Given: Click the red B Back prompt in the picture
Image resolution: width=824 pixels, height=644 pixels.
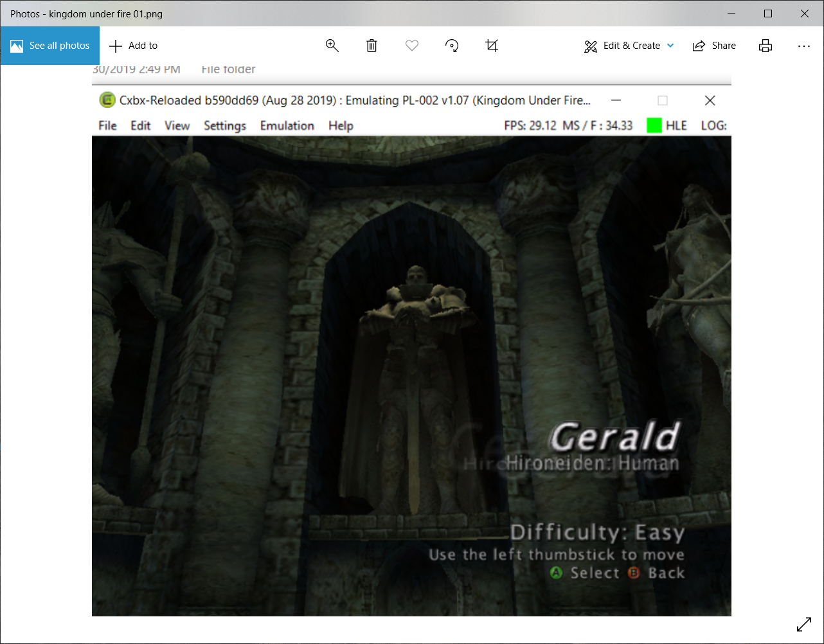Looking at the screenshot, I should pyautogui.click(x=656, y=573).
